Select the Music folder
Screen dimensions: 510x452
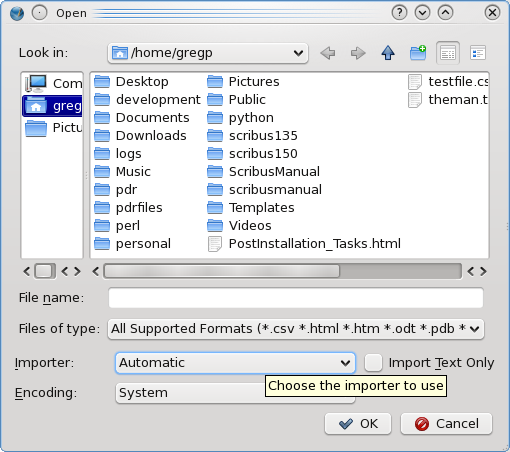click(122, 172)
